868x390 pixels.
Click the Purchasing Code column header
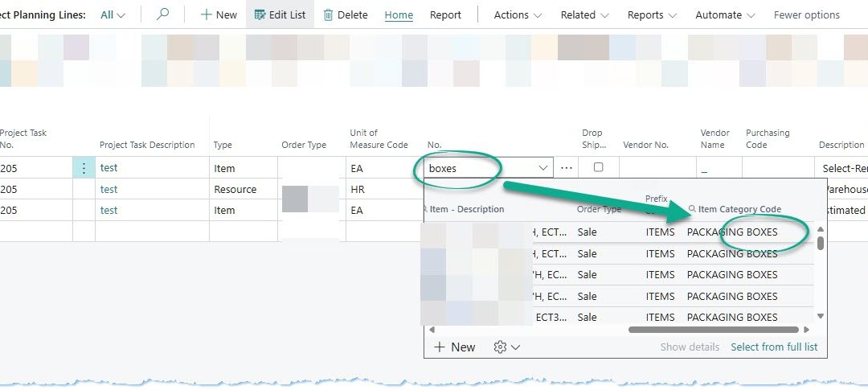point(768,138)
